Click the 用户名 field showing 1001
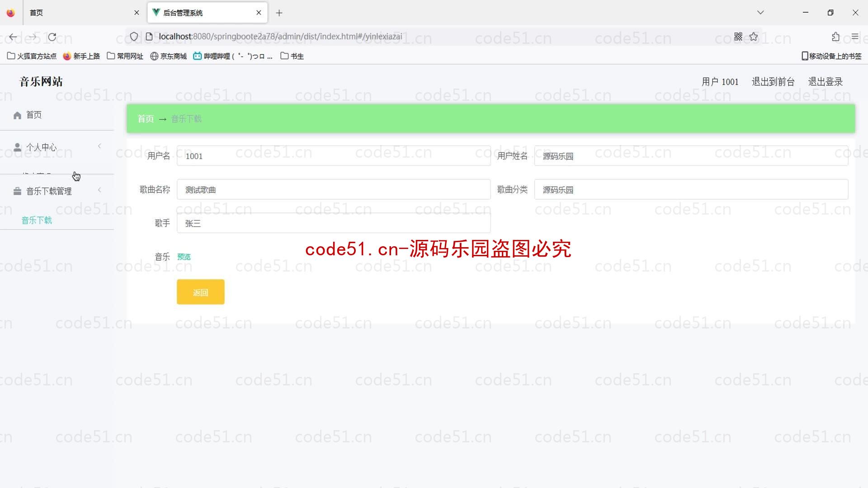This screenshot has height=488, width=868. pyautogui.click(x=334, y=156)
